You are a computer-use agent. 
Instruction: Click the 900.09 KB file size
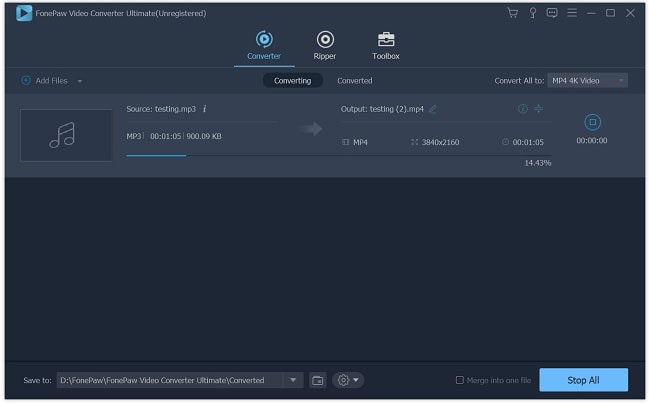click(x=204, y=136)
